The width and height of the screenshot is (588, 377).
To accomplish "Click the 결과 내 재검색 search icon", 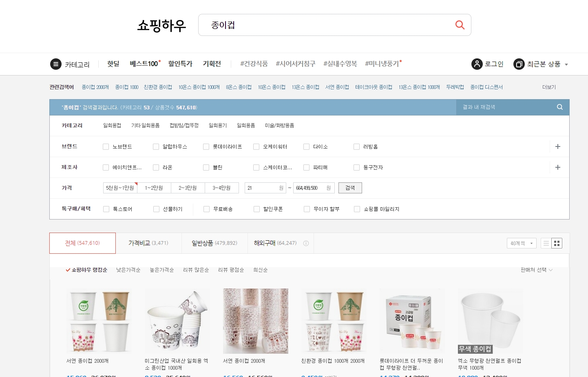I will (559, 107).
